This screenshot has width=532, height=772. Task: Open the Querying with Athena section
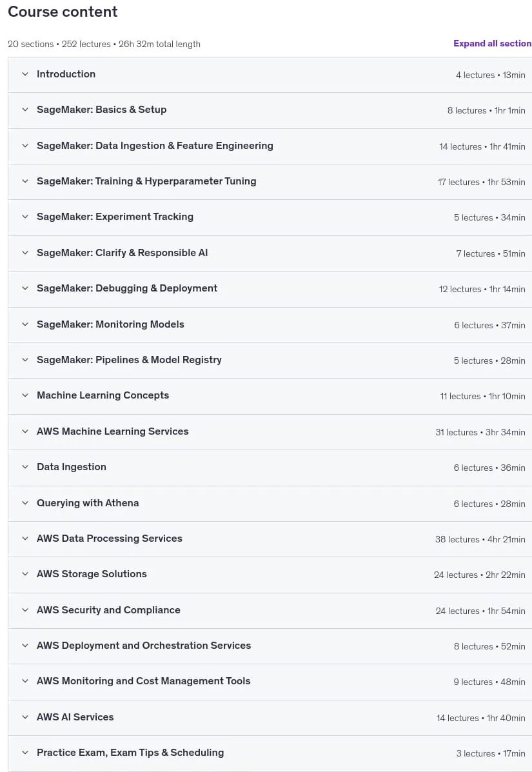[270, 503]
